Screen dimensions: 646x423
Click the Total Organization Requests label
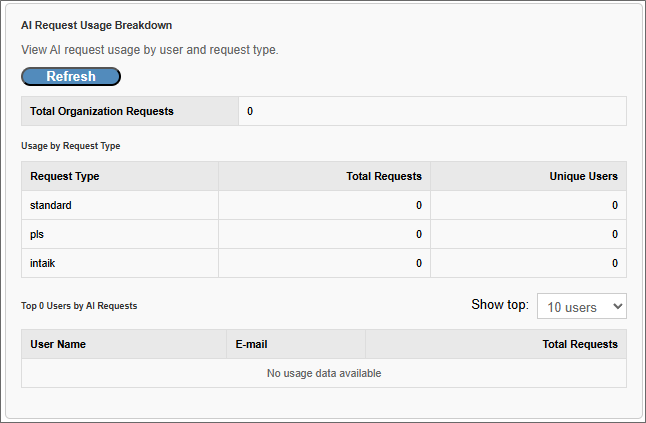(x=102, y=111)
